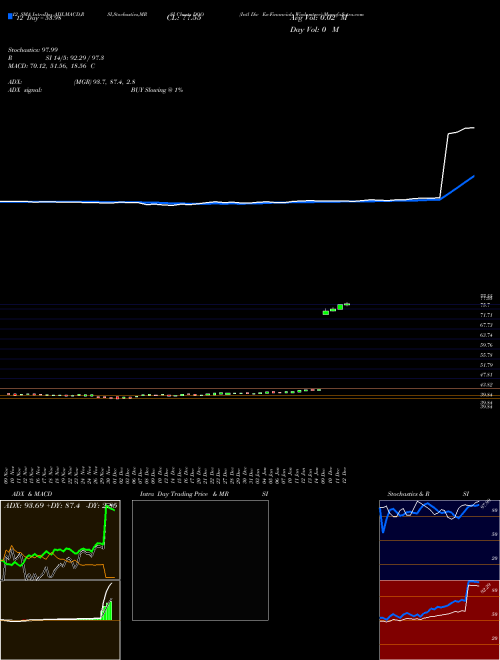Click the 'MACD: 79.12, 51.56, 18.56 C' readout
This screenshot has height=660, width=500.
[x=51, y=66]
